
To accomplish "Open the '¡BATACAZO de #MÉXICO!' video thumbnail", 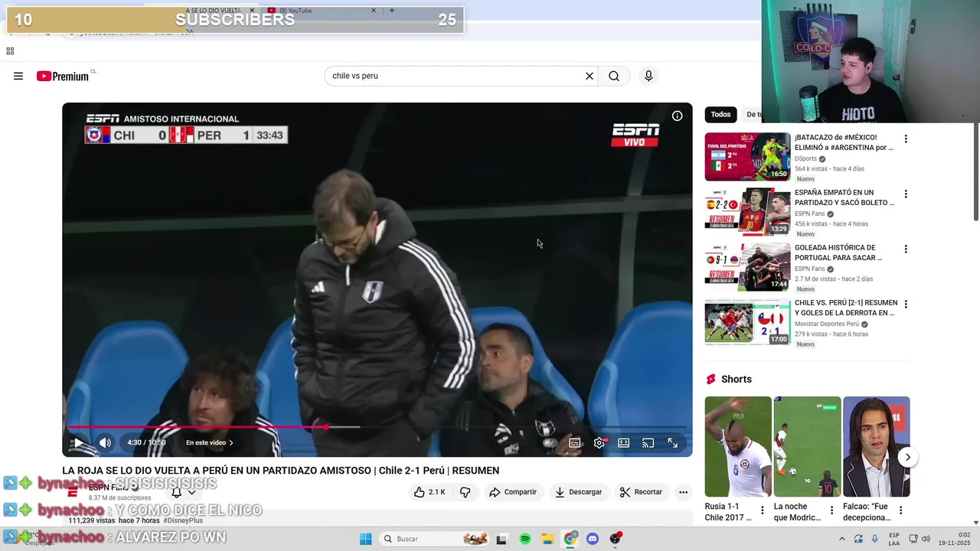I will coord(747,157).
